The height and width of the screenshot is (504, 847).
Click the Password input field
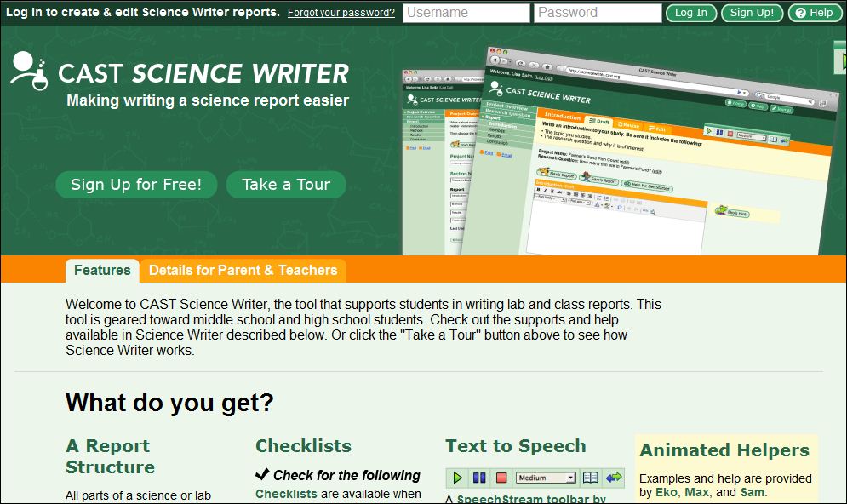click(598, 13)
